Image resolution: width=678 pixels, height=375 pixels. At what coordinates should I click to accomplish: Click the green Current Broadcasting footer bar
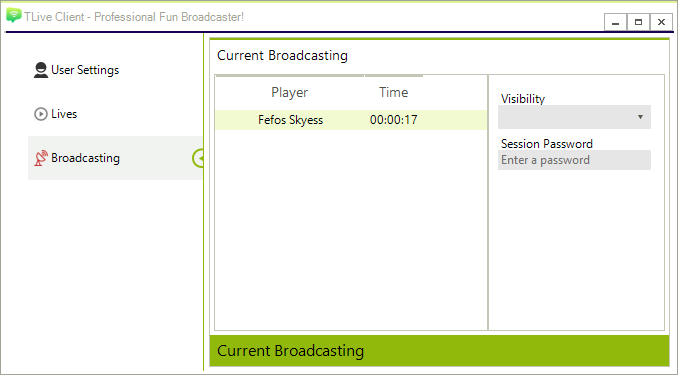(439, 351)
